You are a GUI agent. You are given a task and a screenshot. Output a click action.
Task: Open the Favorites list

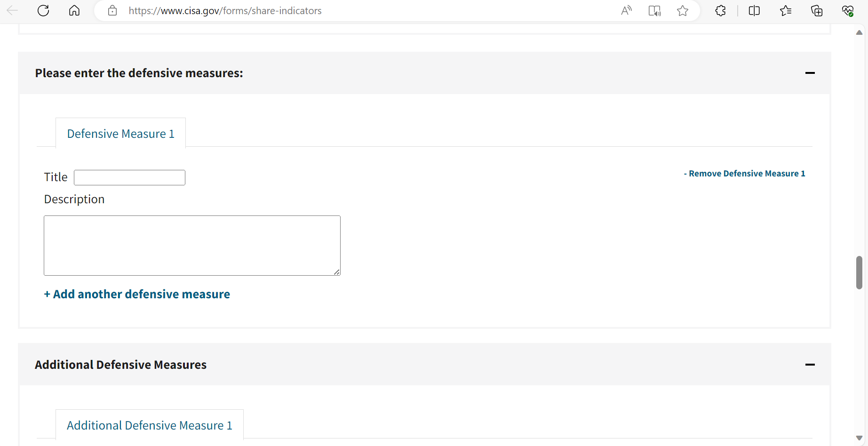coord(785,11)
